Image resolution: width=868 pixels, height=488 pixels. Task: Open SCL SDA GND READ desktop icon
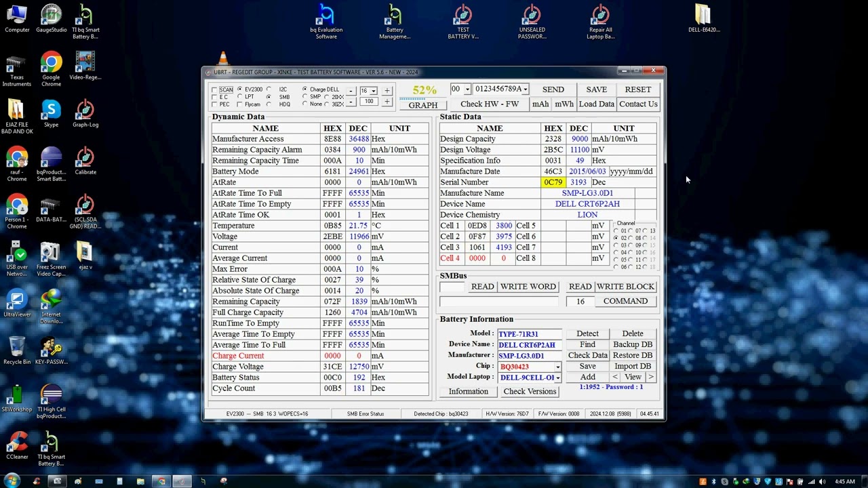(85, 212)
